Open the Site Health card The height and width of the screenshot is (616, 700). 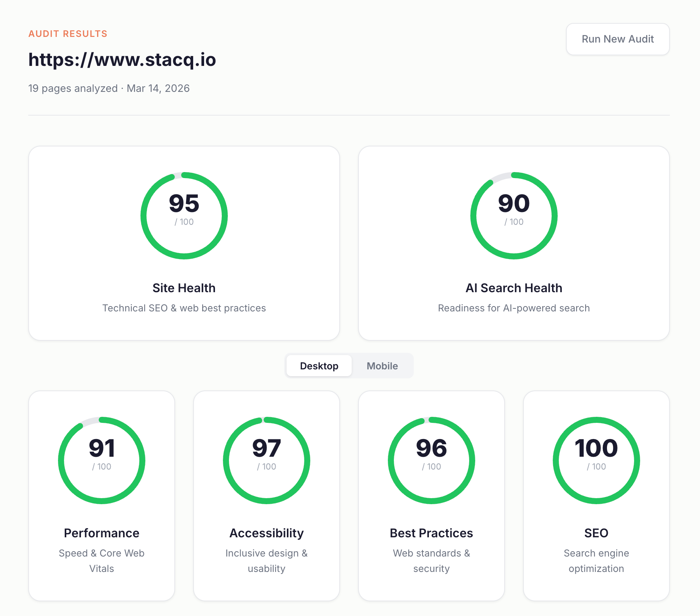click(184, 244)
